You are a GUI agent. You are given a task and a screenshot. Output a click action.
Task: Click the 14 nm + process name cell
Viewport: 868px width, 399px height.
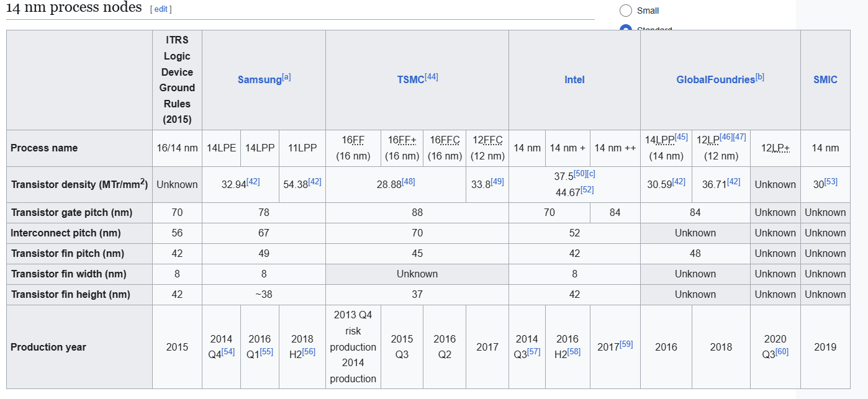pos(567,148)
